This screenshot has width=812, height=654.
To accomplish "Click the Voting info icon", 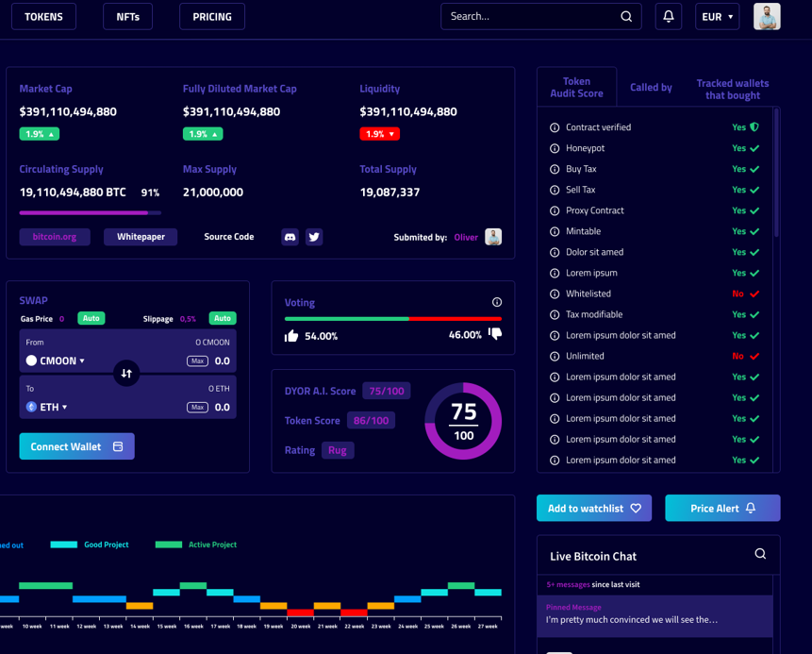I will pos(497,302).
